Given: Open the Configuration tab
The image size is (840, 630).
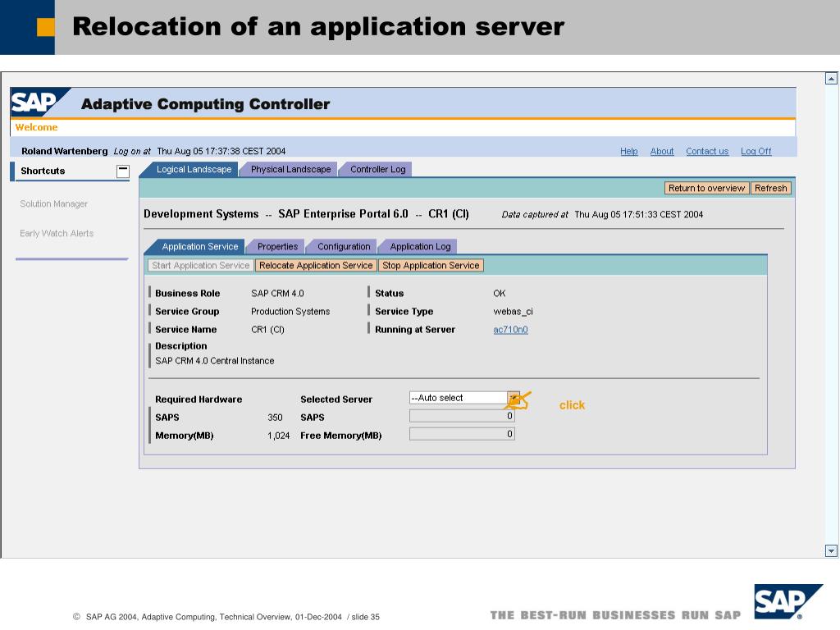Looking at the screenshot, I should [x=344, y=246].
